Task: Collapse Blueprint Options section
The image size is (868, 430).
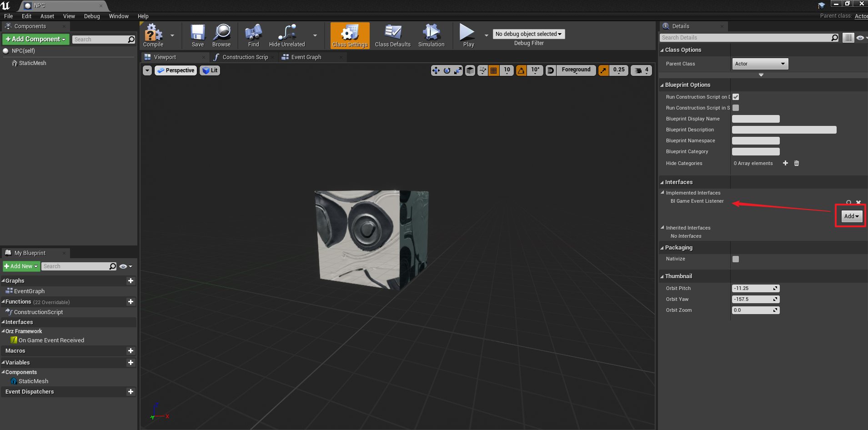Action: point(662,85)
